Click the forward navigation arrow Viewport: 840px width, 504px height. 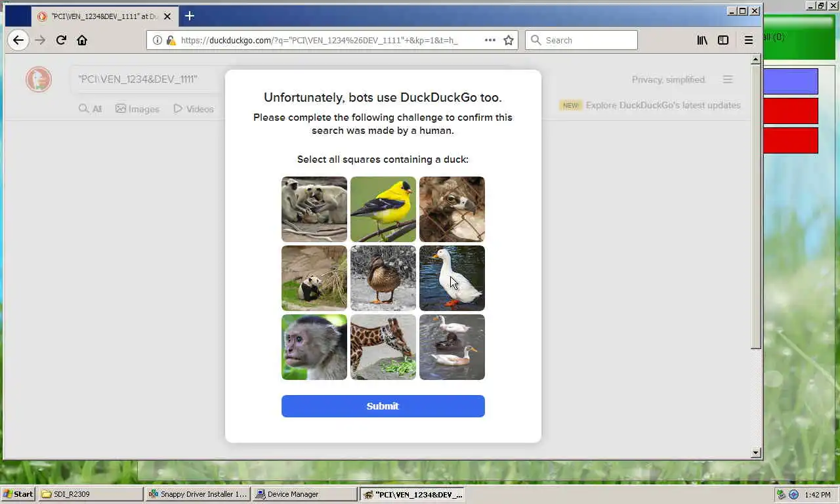pos(40,40)
